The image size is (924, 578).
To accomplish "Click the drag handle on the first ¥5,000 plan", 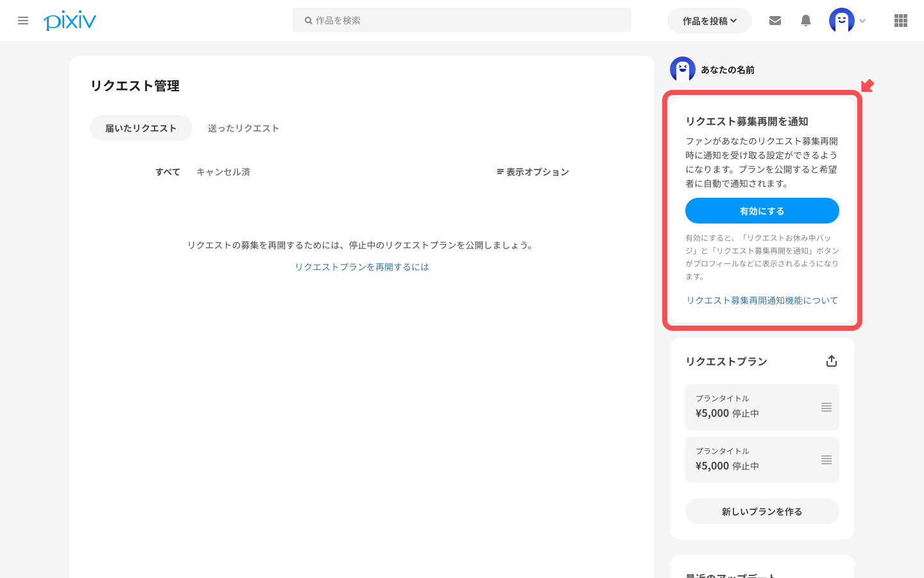I will tap(826, 407).
